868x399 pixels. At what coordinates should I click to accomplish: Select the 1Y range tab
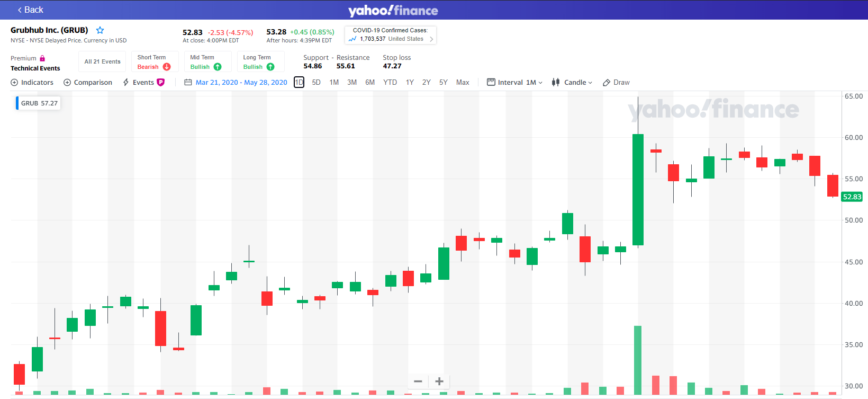[x=410, y=82]
